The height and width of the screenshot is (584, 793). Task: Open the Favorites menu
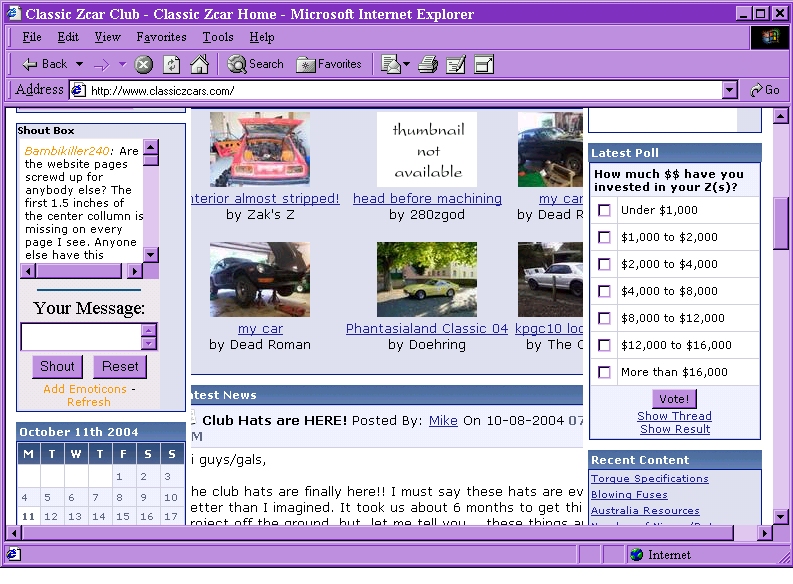point(161,37)
